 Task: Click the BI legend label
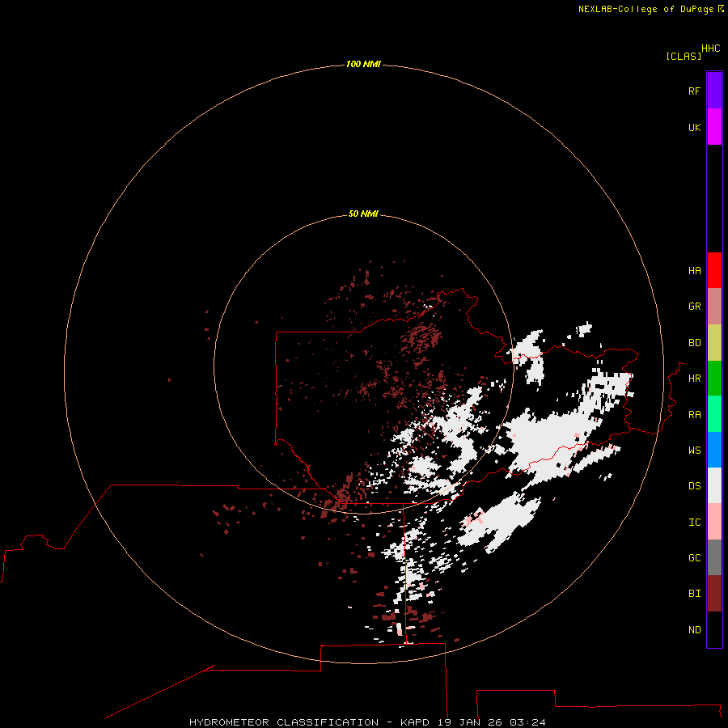click(x=695, y=594)
